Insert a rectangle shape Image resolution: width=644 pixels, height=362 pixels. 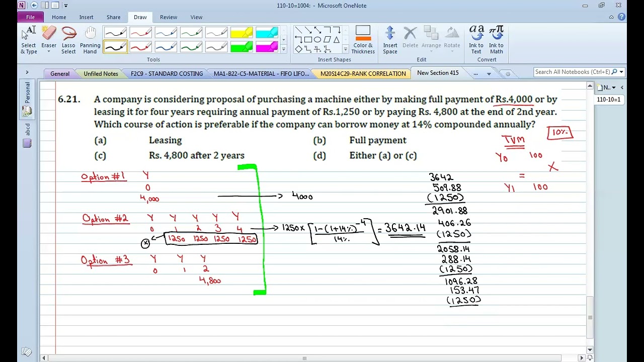click(x=308, y=40)
